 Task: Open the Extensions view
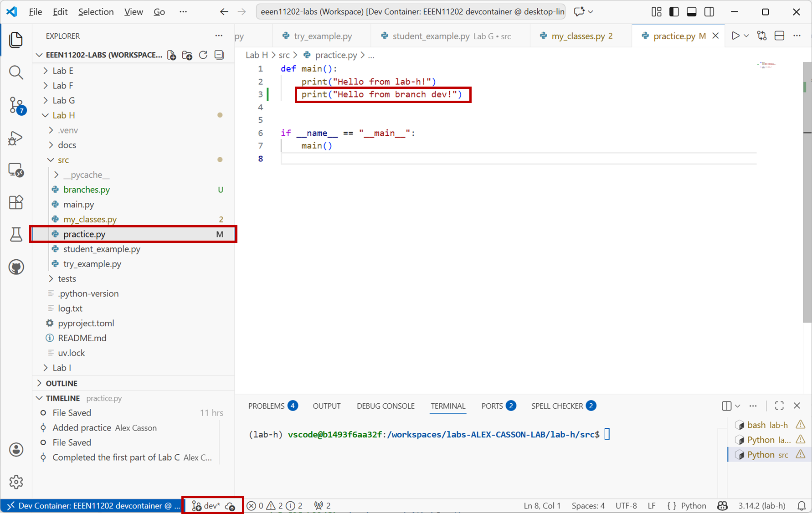coord(16,202)
